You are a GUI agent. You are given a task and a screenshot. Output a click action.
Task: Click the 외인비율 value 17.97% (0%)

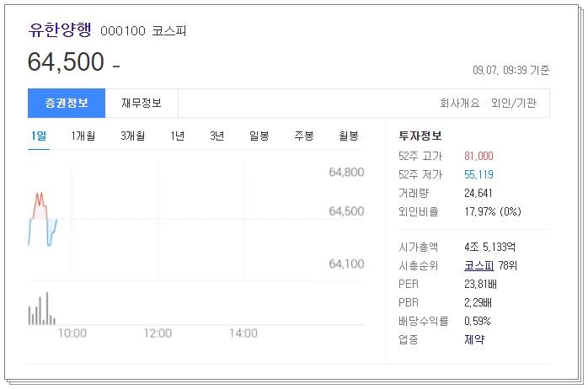click(493, 211)
